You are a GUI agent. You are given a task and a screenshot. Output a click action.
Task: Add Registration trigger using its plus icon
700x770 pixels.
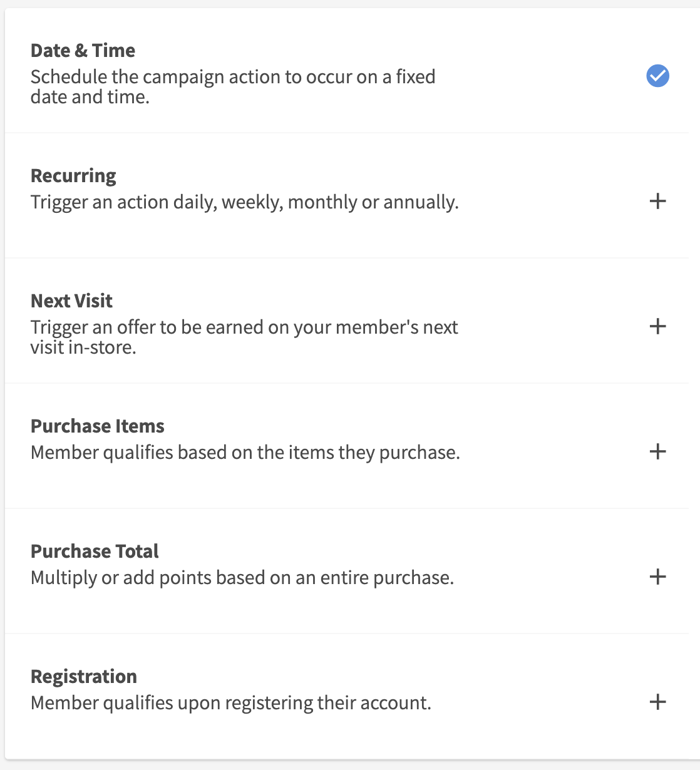657,702
